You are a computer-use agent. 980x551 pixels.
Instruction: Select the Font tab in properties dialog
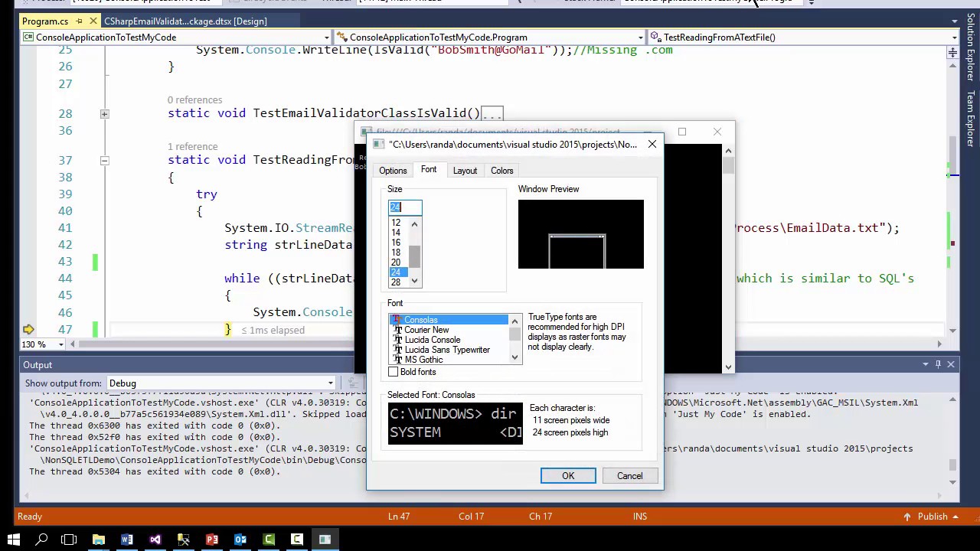coord(429,170)
